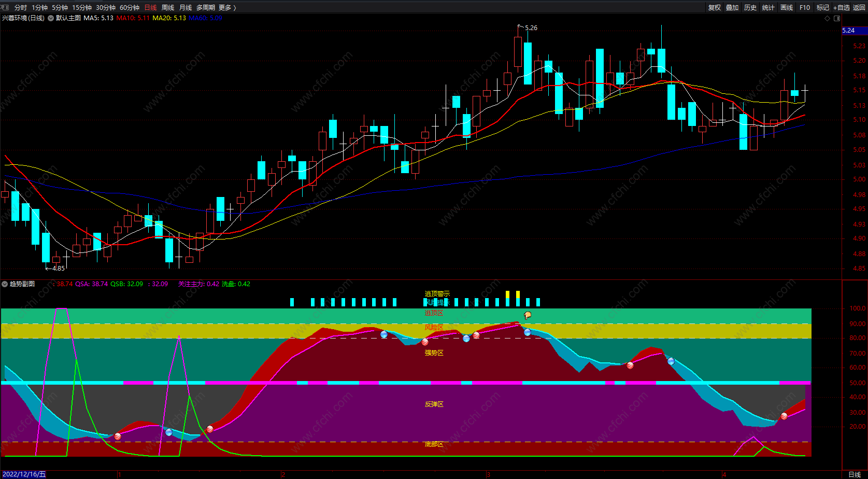
Task: Activate the 画线 drawing tools
Action: click(787, 8)
